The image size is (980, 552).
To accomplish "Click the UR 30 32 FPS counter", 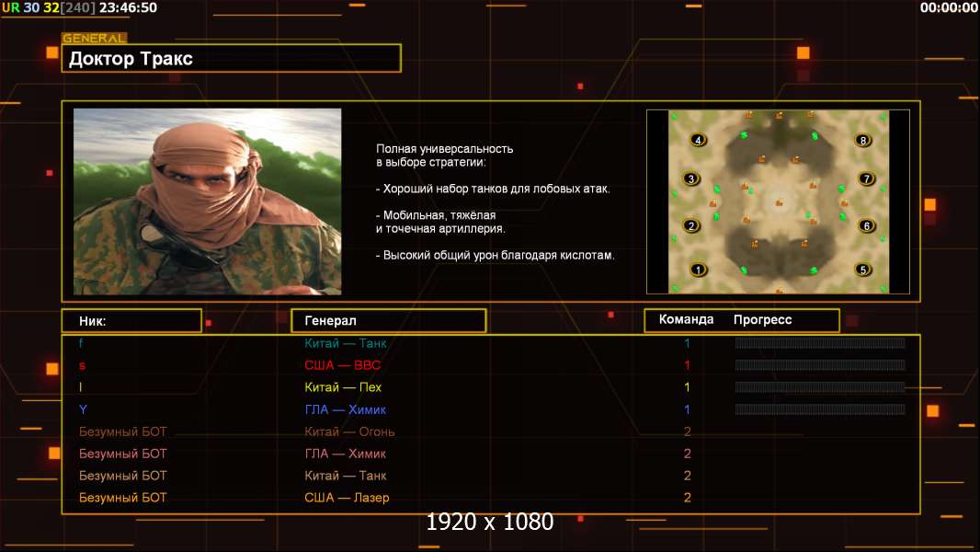I will pos(30,7).
